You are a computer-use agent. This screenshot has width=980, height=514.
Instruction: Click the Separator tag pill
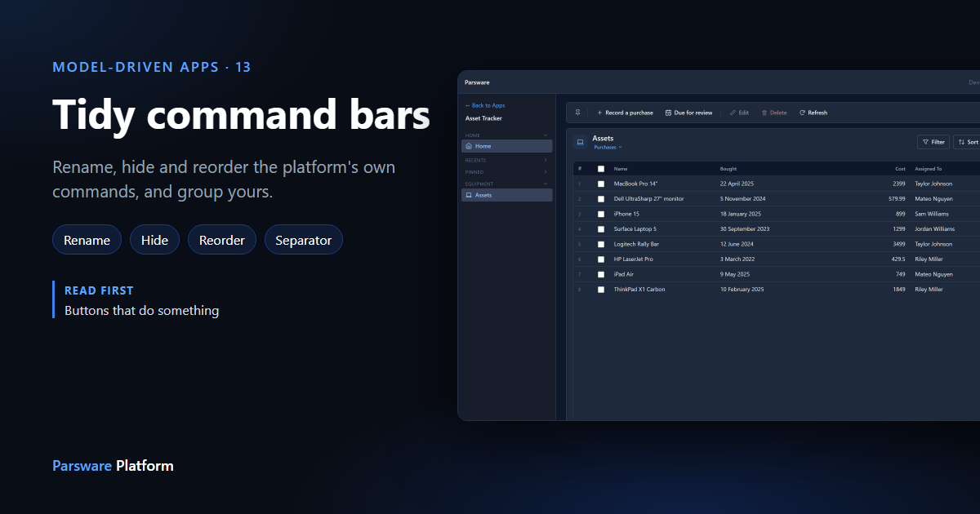point(304,240)
